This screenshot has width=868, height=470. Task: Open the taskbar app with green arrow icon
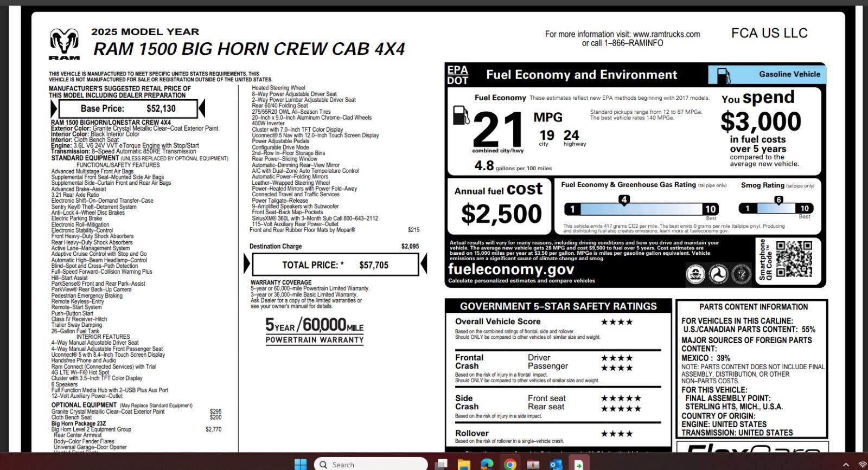(x=578, y=464)
